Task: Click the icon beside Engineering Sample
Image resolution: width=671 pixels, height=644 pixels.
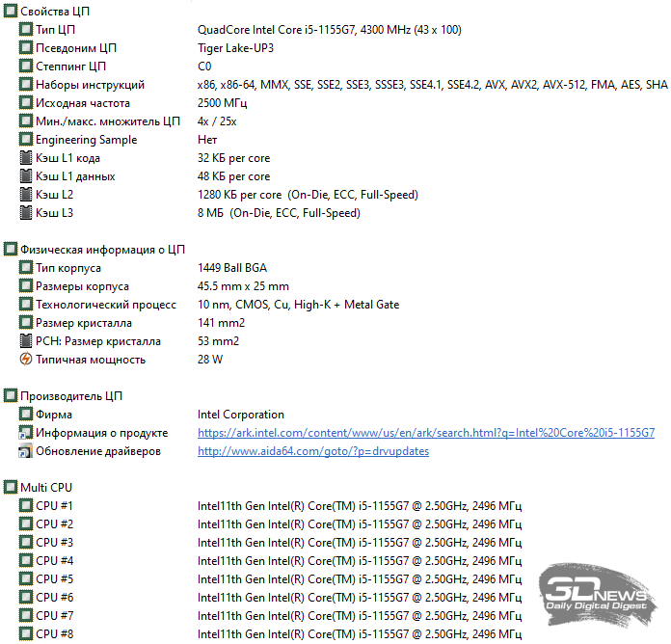Action: pyautogui.click(x=26, y=140)
